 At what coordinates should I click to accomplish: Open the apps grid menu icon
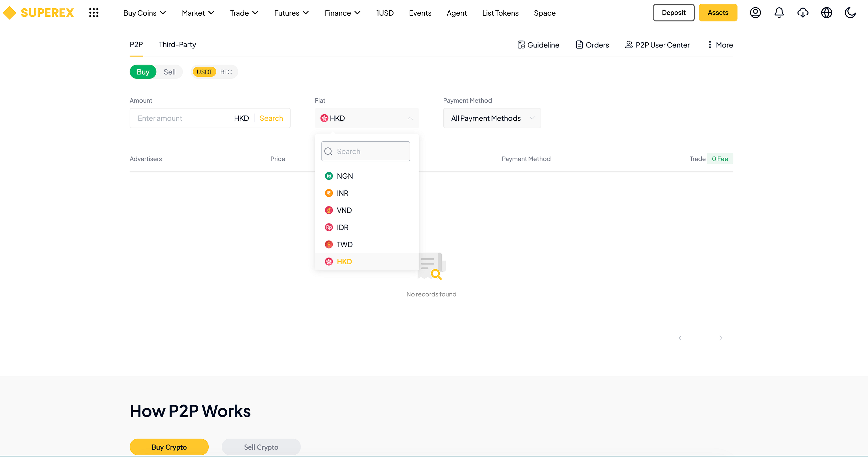click(94, 13)
